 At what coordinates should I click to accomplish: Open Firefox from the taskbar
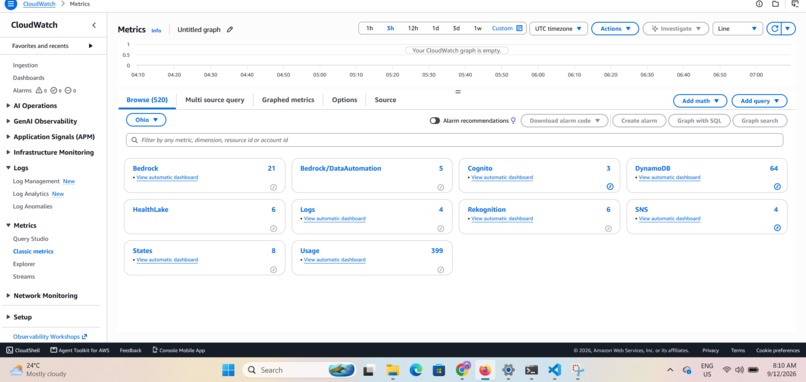tap(484, 370)
